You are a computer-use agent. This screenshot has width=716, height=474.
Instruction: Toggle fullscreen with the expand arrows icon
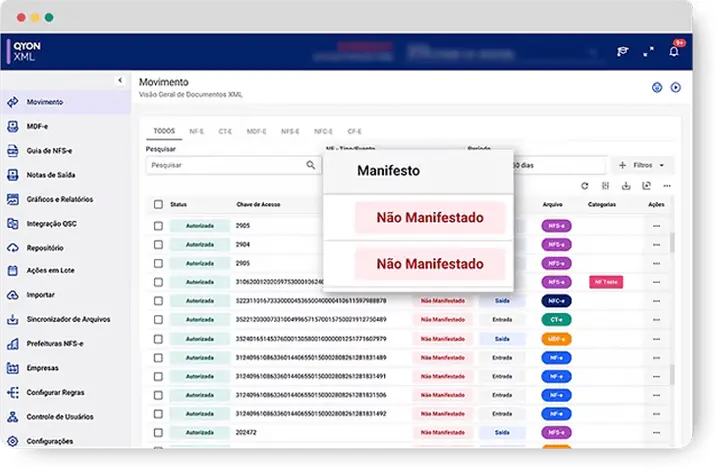tap(648, 52)
